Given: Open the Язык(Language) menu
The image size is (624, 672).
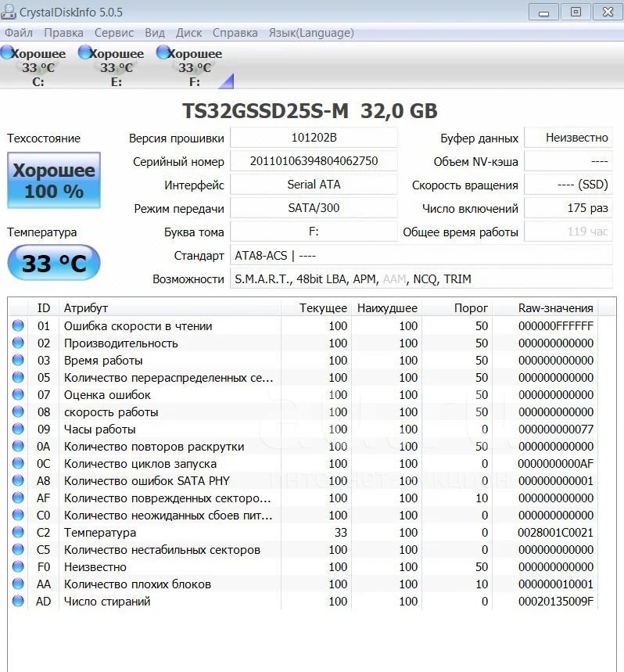Looking at the screenshot, I should [x=311, y=33].
